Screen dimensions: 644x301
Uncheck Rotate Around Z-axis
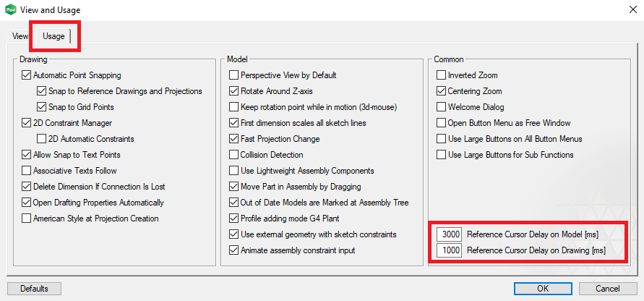click(233, 91)
